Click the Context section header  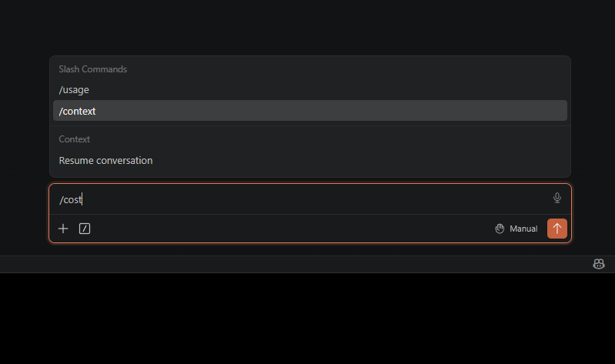(x=75, y=139)
